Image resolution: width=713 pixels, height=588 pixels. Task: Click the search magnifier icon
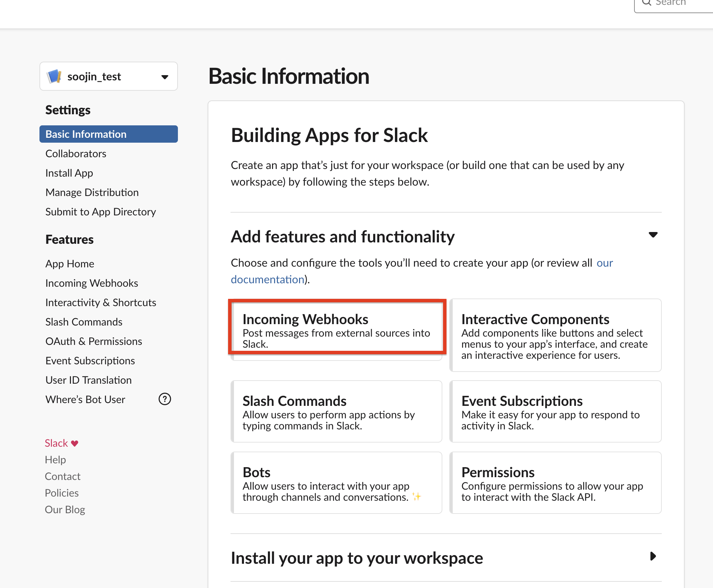point(647,3)
